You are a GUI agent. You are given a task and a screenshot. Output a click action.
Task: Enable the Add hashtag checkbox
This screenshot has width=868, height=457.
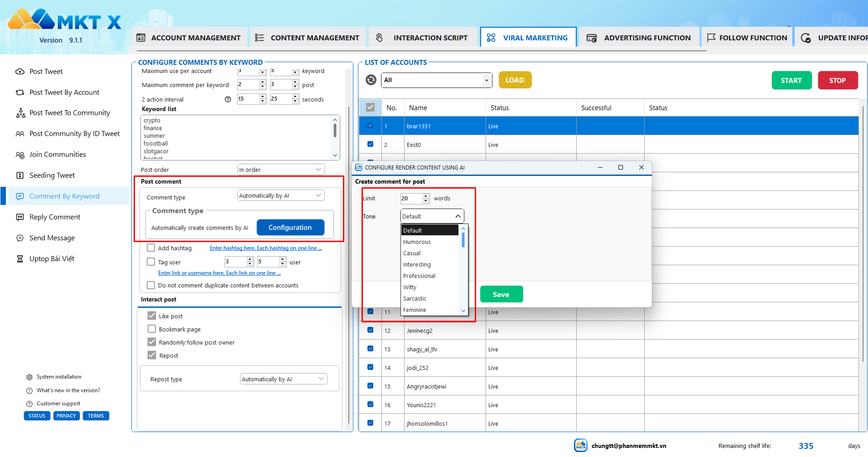coord(151,248)
